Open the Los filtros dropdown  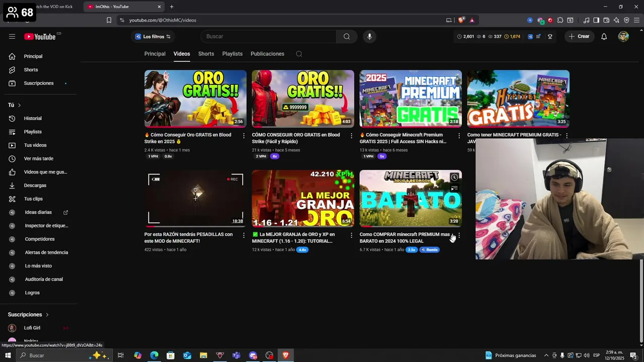coord(152,36)
